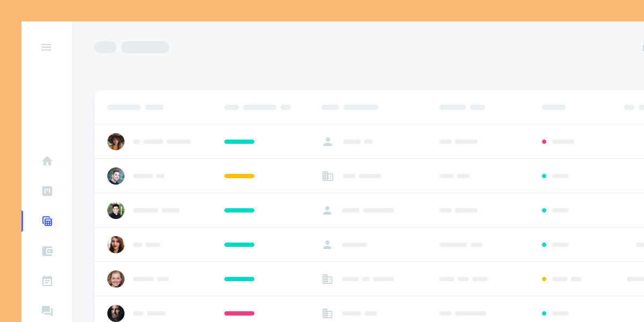The width and height of the screenshot is (644, 322).
Task: Click the yellow status bar in second row
Action: click(239, 176)
